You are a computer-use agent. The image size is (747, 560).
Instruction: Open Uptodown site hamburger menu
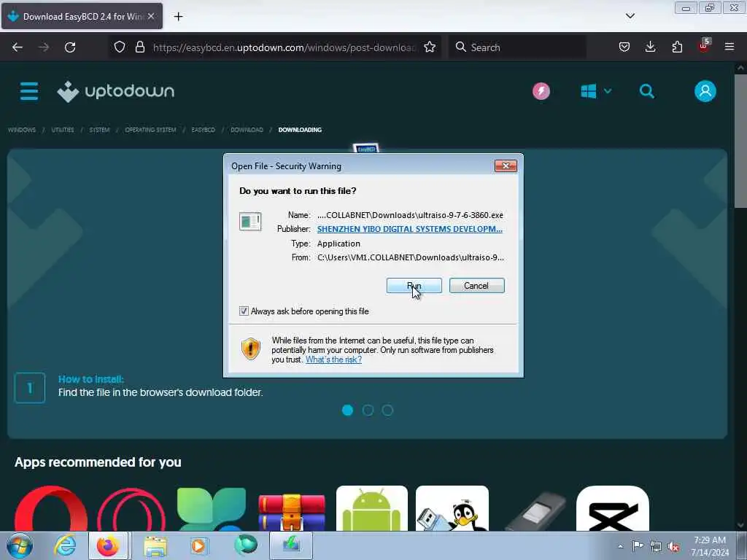29,91
